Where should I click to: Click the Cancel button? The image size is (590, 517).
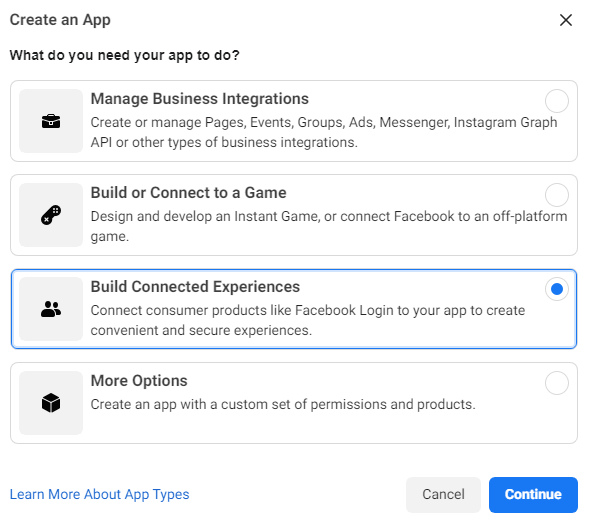(443, 494)
